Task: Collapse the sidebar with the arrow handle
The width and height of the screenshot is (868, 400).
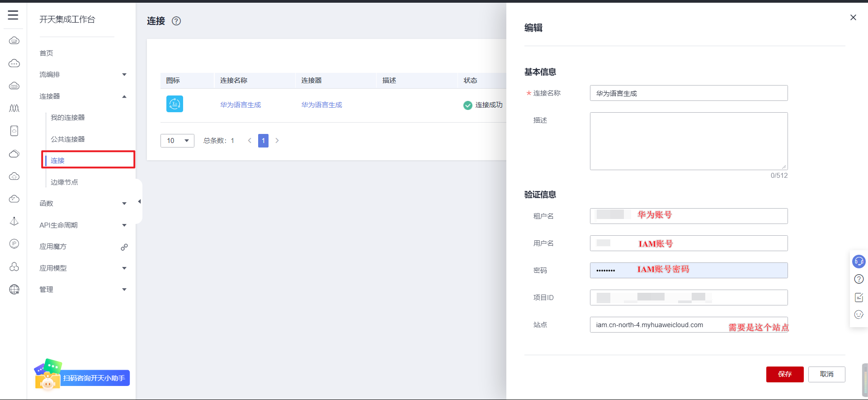Action: coord(139,201)
